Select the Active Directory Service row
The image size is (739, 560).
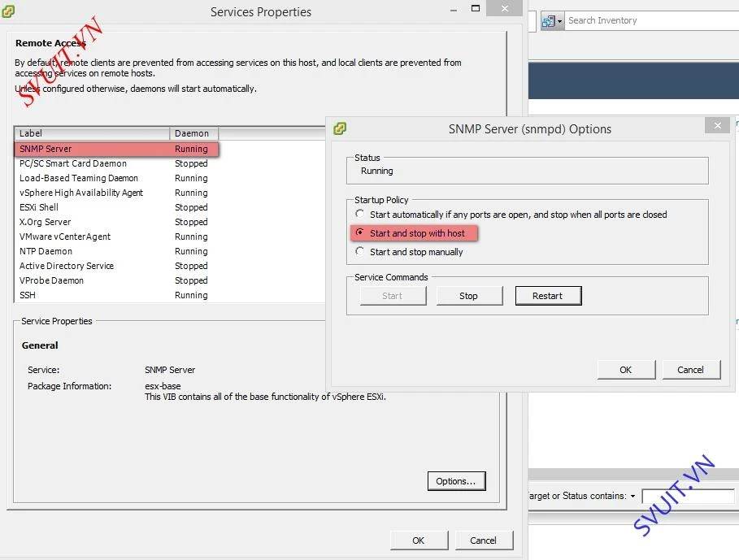tap(117, 266)
